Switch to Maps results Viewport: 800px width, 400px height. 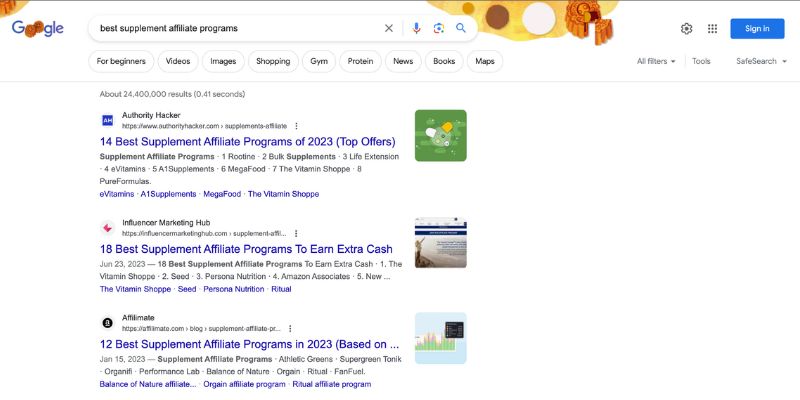point(485,61)
